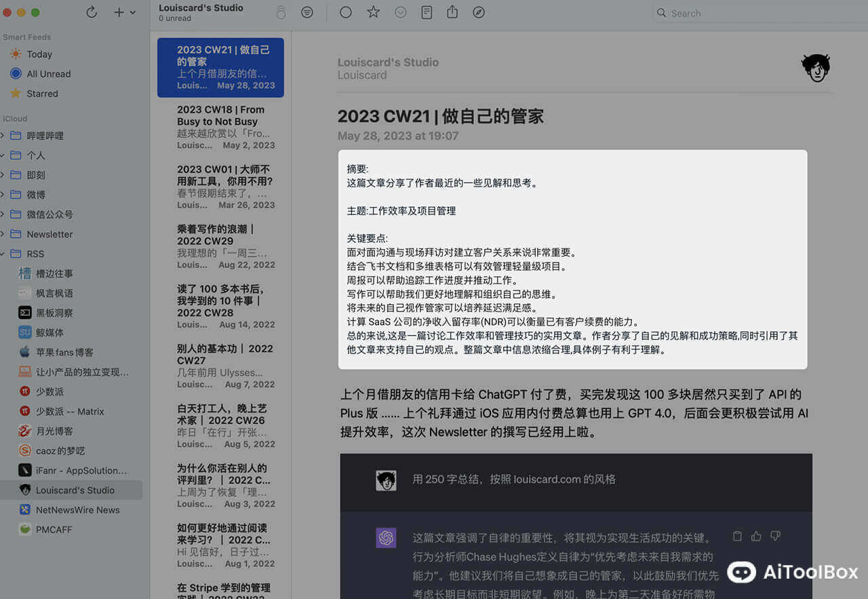Click the plus icon to add a feed
The height and width of the screenshot is (599, 868).
click(x=119, y=12)
